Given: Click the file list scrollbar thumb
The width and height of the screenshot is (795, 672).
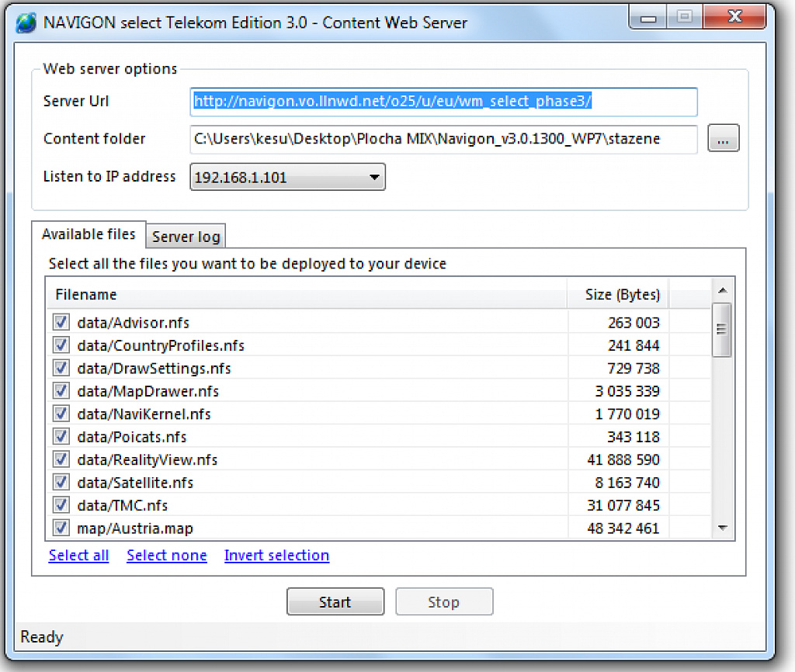Looking at the screenshot, I should click(x=721, y=330).
